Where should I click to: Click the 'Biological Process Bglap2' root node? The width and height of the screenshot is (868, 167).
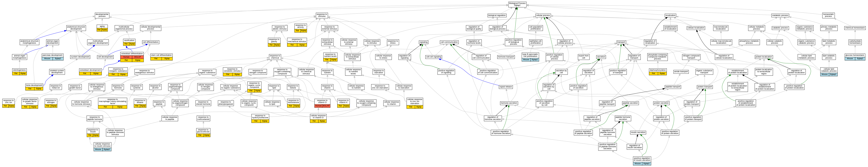tap(517, 4)
